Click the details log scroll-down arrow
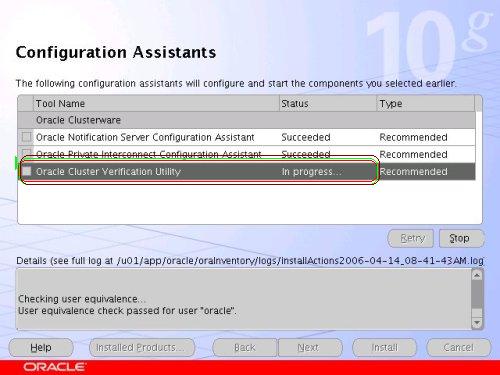The image size is (500, 375). click(477, 323)
